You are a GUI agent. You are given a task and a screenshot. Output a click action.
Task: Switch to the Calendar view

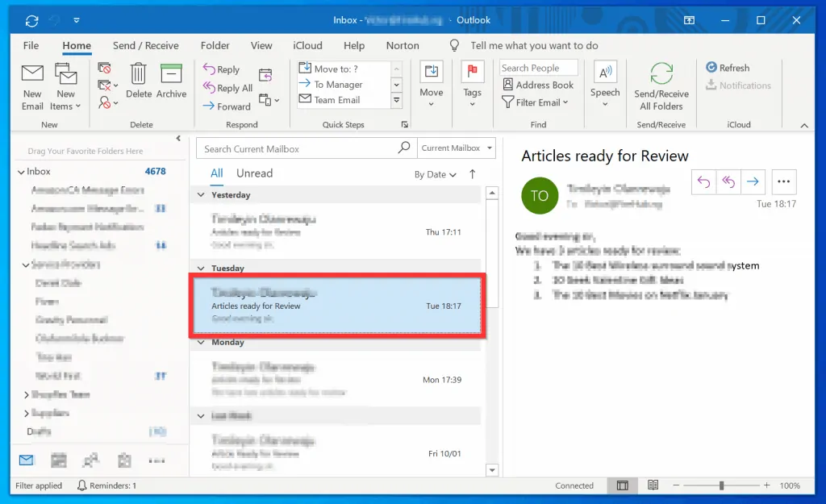(58, 459)
